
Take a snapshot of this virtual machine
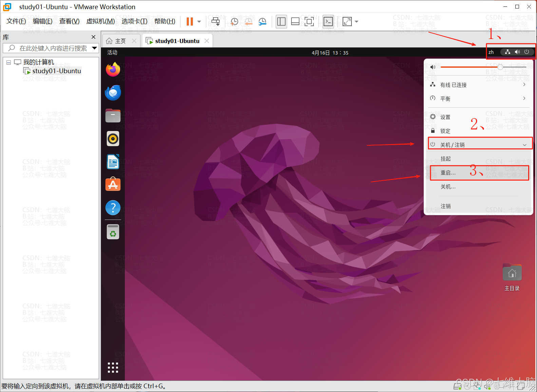click(234, 22)
